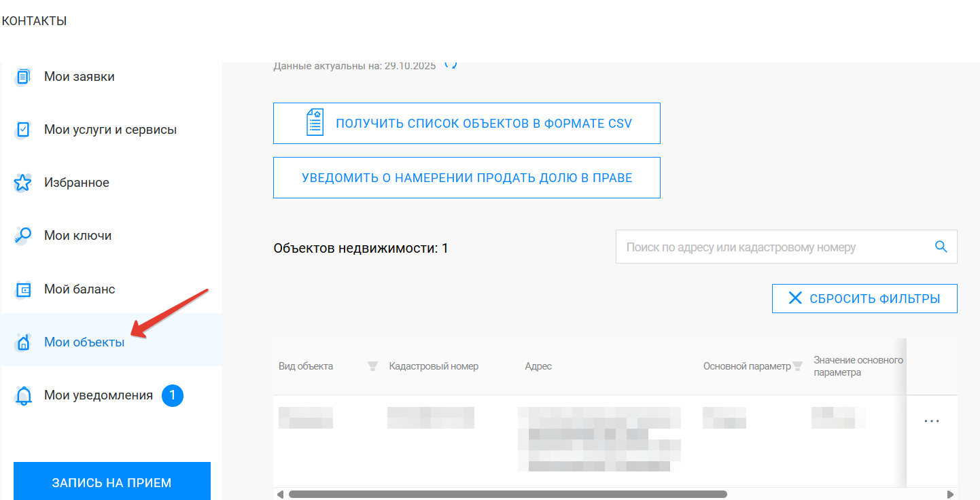Click the ЗАПИСЬ НА ПРИЕМ button
This screenshot has height=500, width=980.
pyautogui.click(x=111, y=481)
